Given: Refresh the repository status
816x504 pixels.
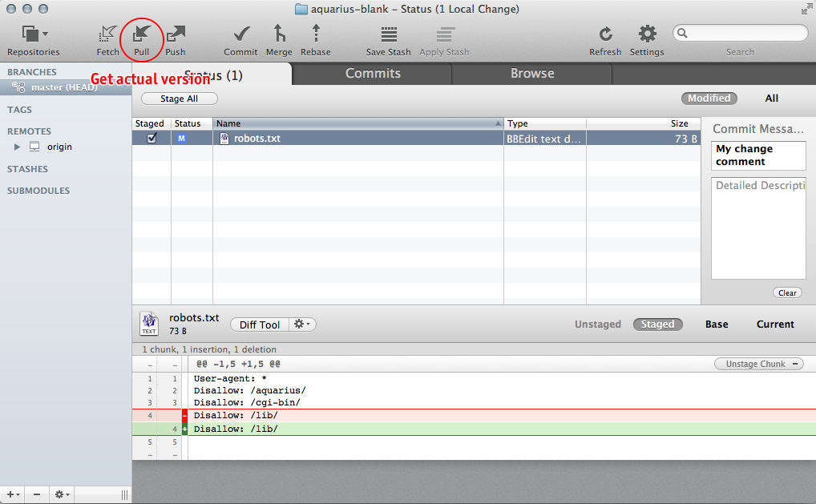Looking at the screenshot, I should 605,34.
